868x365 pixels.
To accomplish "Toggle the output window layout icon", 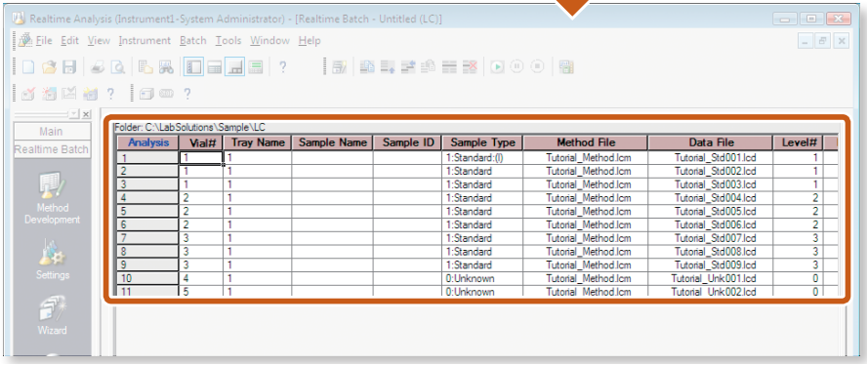I will click(x=234, y=67).
